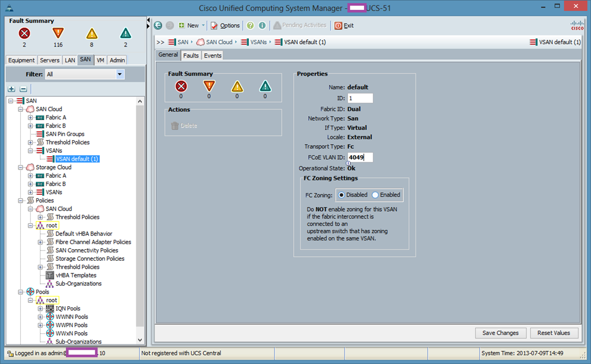Select vHBA Templates in the tree
Image resolution: width=591 pixels, height=364 pixels.
(76, 275)
